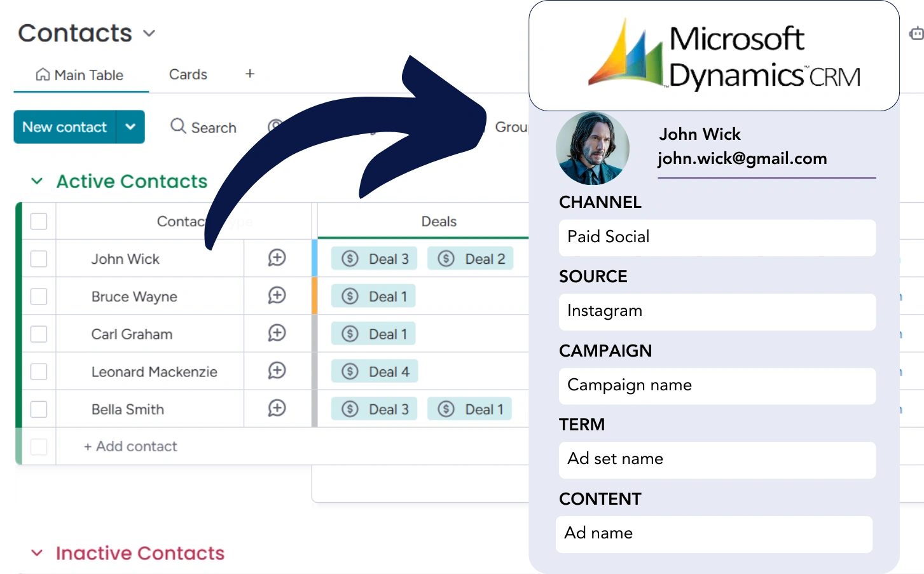Click the Inactive Contacts group title
The height and width of the screenshot is (574, 924).
140,553
